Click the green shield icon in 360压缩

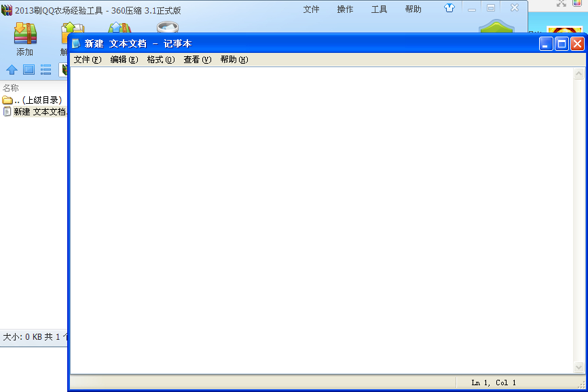point(496,26)
